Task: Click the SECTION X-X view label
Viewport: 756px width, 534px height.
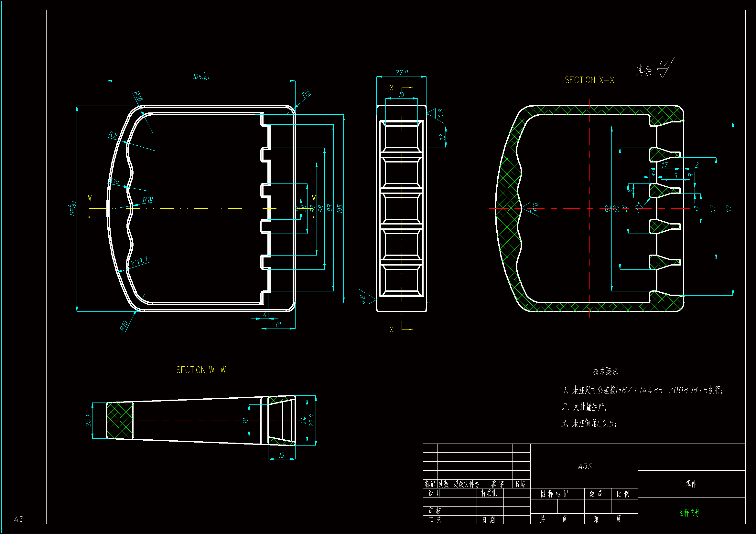Action: pyautogui.click(x=589, y=80)
